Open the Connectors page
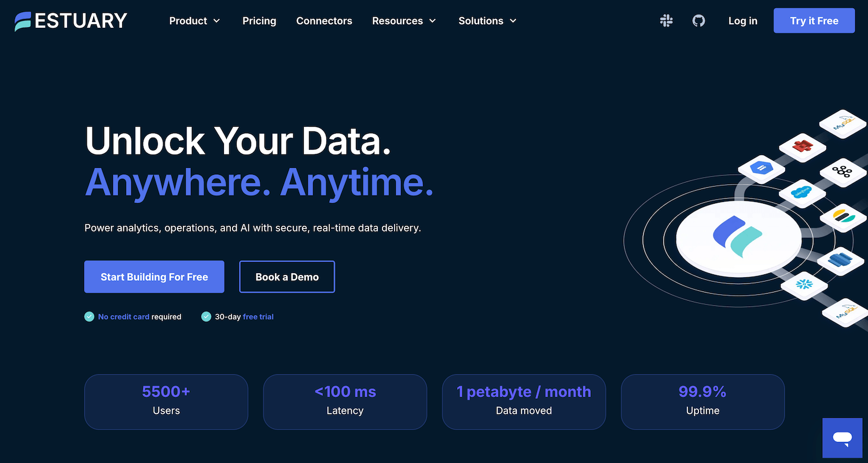The height and width of the screenshot is (463, 868). pyautogui.click(x=324, y=21)
